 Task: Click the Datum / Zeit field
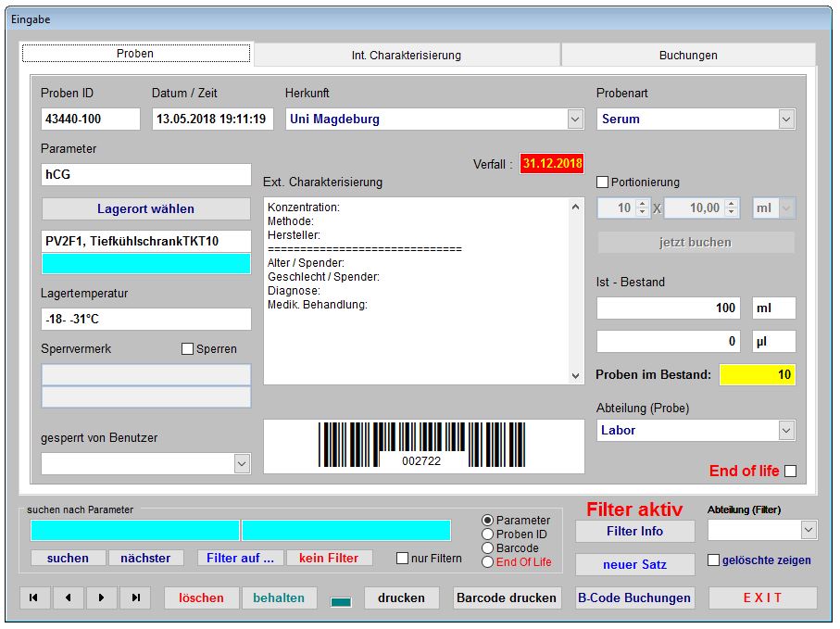click(213, 119)
